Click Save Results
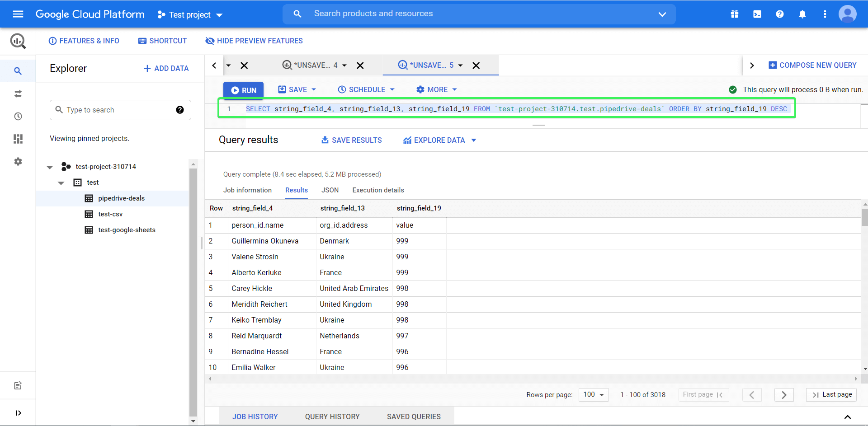The height and width of the screenshot is (426, 868). 351,140
